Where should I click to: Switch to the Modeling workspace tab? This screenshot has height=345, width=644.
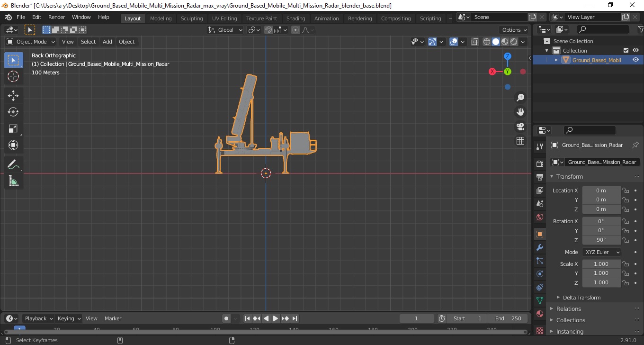pos(161,18)
